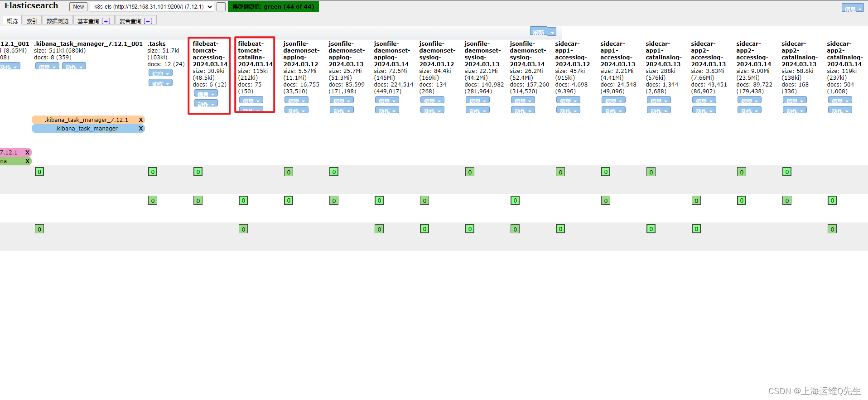Open 信息 menu for sidecar-app2-catalinalog-2024.03.14
This screenshot has width=868, height=400.
(840, 100)
